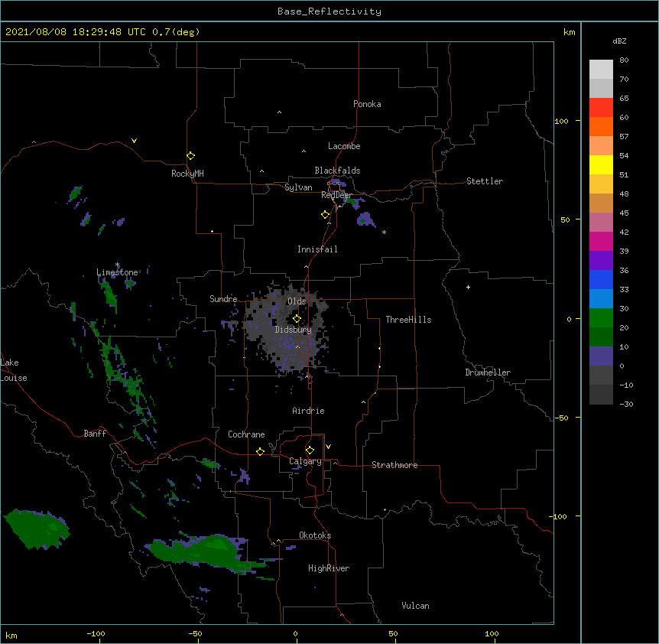The width and height of the screenshot is (659, 644).
Task: Click the km unit label at top right
Action: click(570, 32)
